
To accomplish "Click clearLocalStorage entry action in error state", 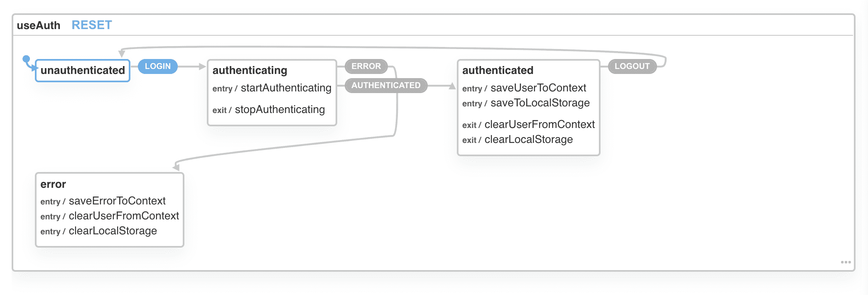I will [113, 231].
